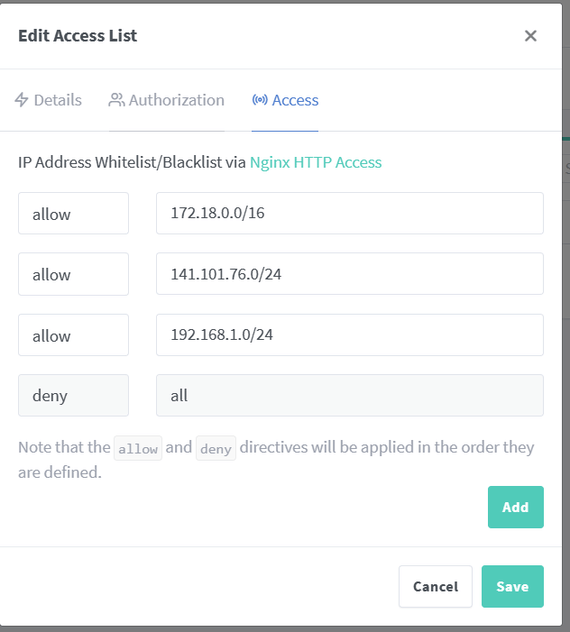Open the allow dropdown for 141.101.76.0/24
This screenshot has height=632, width=570.
tap(73, 274)
